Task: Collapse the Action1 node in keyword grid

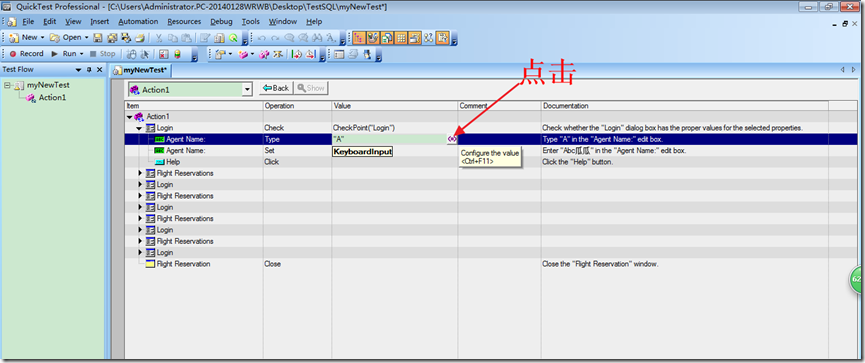Action: [130, 116]
